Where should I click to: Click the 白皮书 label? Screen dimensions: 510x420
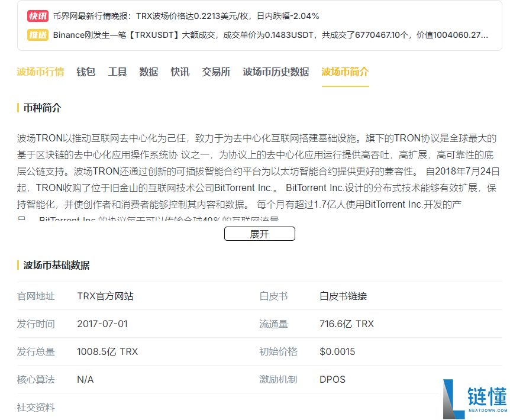[273, 296]
